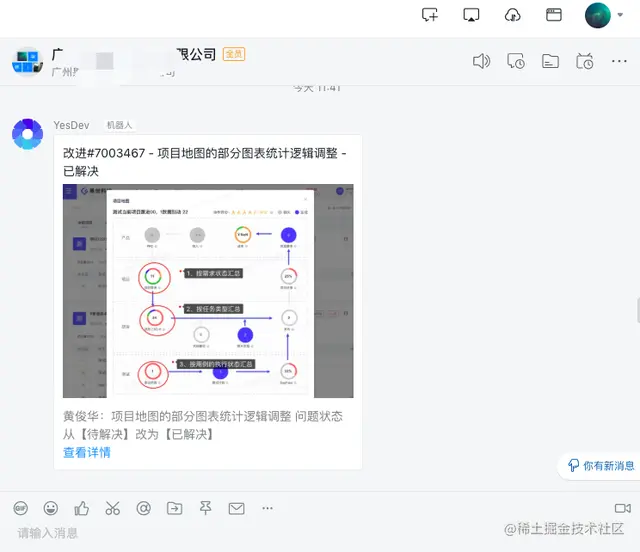Click the mail envelope icon
Screen dimensions: 640x552
237,508
